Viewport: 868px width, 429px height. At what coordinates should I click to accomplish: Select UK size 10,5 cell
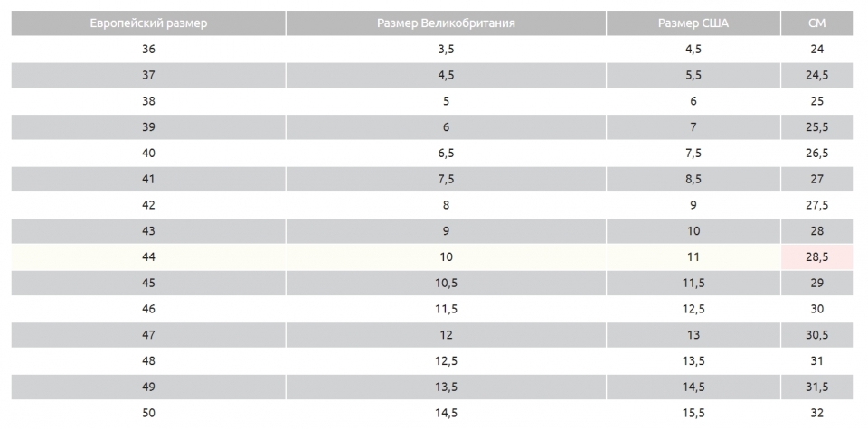[446, 283]
